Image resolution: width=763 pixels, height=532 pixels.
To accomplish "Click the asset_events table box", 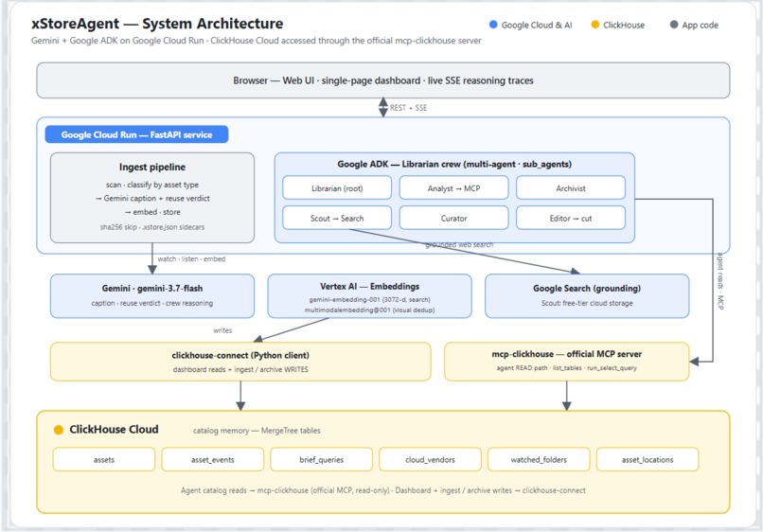I will (213, 459).
